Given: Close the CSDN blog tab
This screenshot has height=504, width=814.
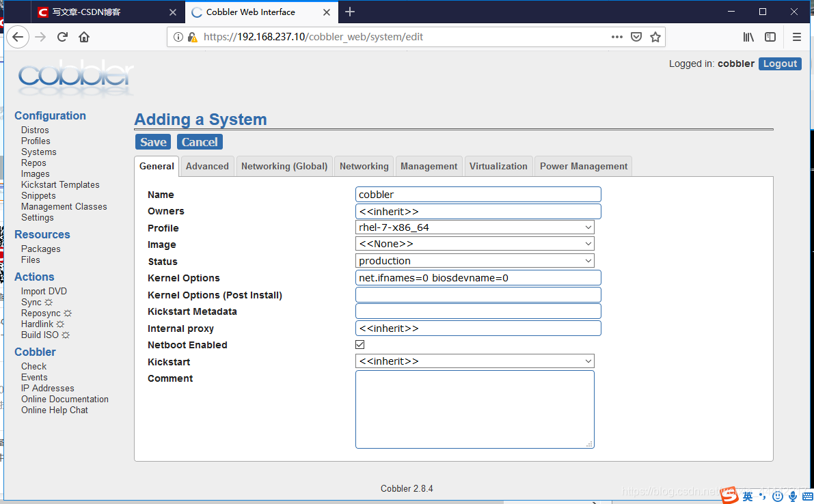Looking at the screenshot, I should (x=173, y=12).
